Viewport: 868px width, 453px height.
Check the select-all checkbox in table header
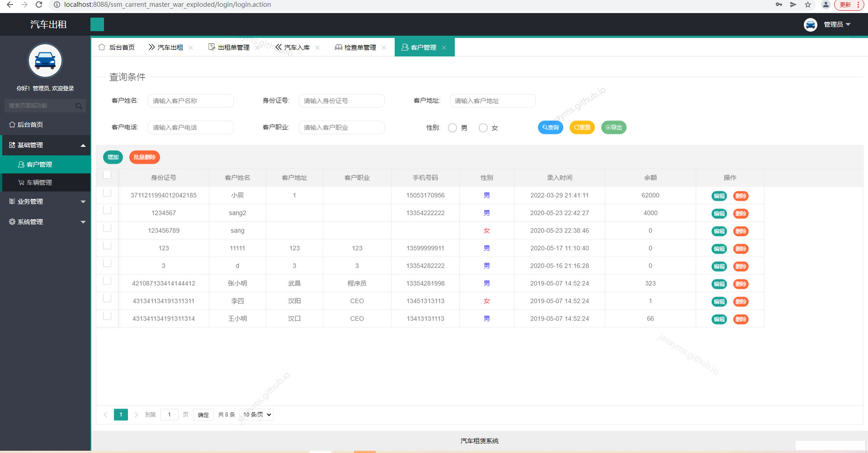coord(107,175)
